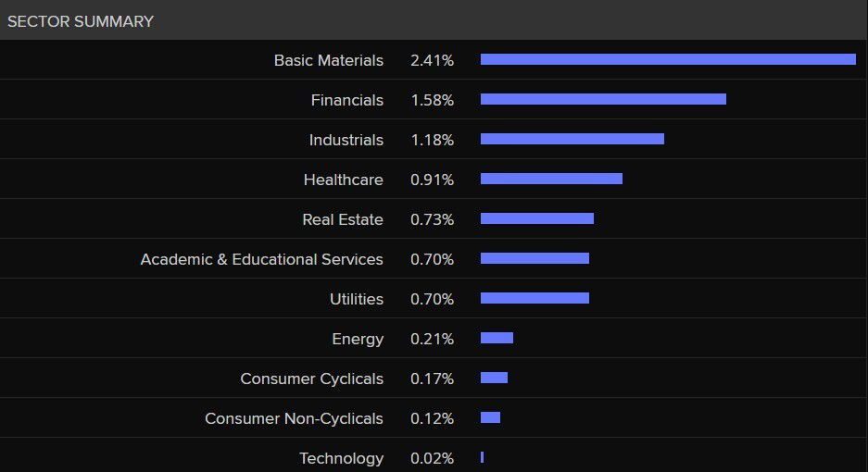This screenshot has width=868, height=472.
Task: Go to the Real Estate sector
Action: coord(342,219)
